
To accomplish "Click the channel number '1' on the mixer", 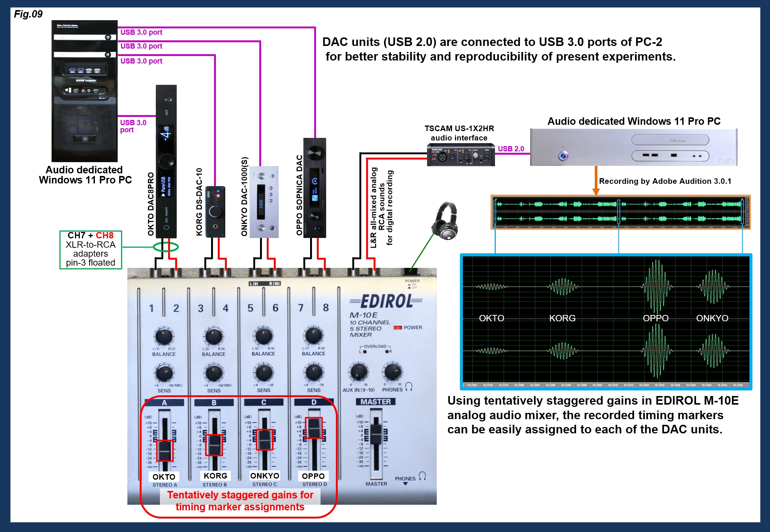I will (151, 308).
